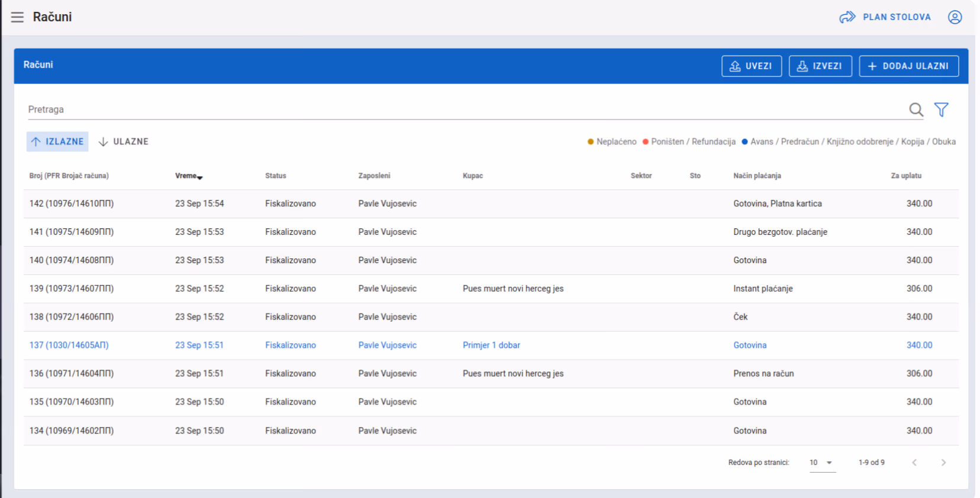Switch to the Izlazne tab
Screen dimensions: 980x498
tap(57, 142)
